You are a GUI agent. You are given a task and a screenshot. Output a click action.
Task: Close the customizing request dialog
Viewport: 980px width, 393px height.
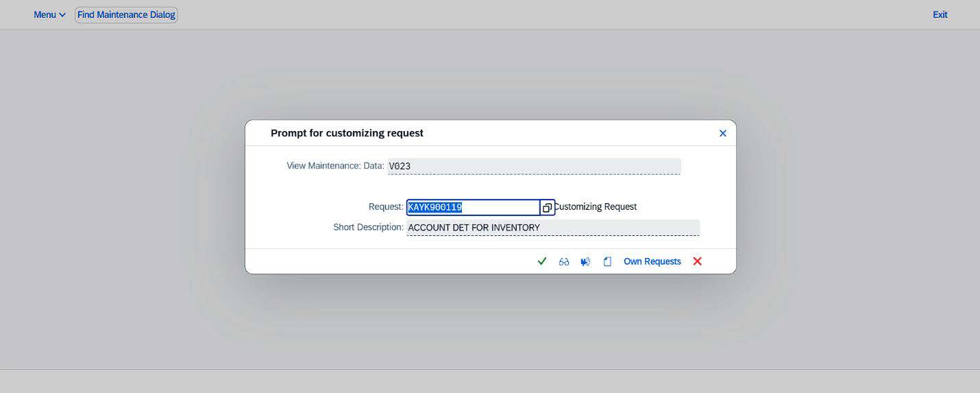(x=722, y=134)
